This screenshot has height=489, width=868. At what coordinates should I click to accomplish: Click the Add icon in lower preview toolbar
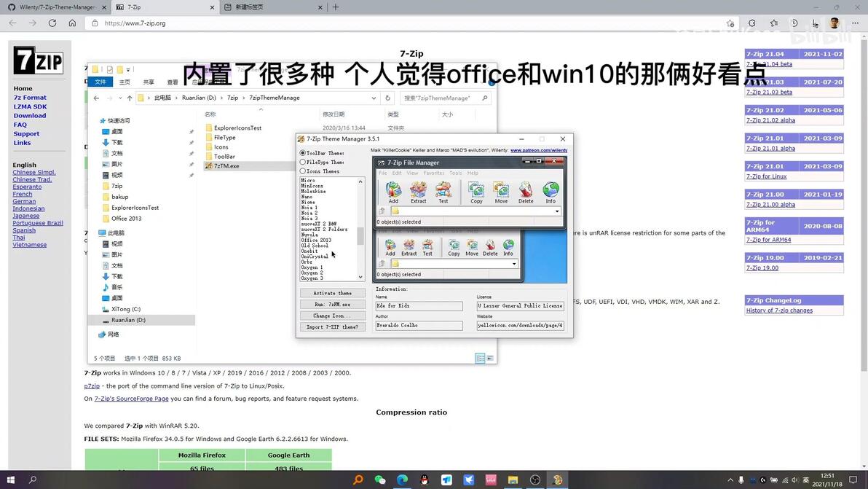pos(390,245)
